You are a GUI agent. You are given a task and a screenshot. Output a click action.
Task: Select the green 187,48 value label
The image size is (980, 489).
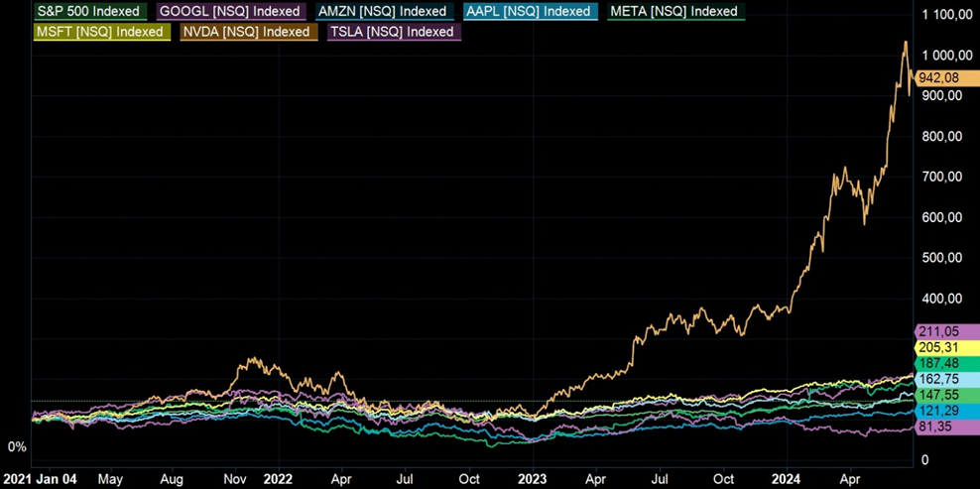click(x=943, y=363)
